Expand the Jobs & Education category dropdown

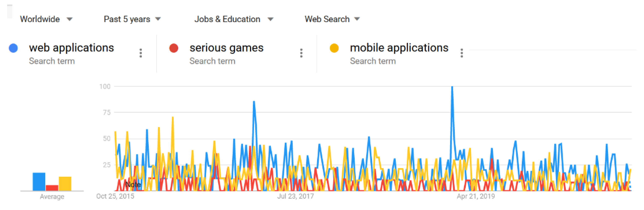(234, 19)
